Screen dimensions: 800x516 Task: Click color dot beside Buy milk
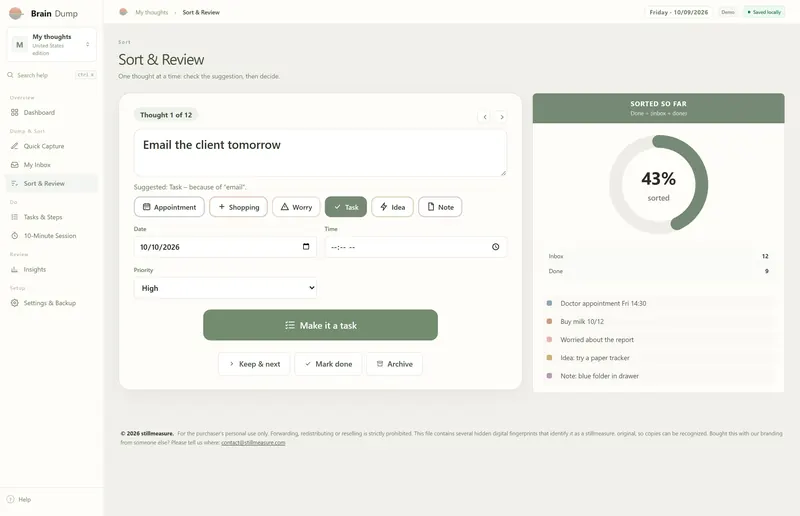click(549, 321)
